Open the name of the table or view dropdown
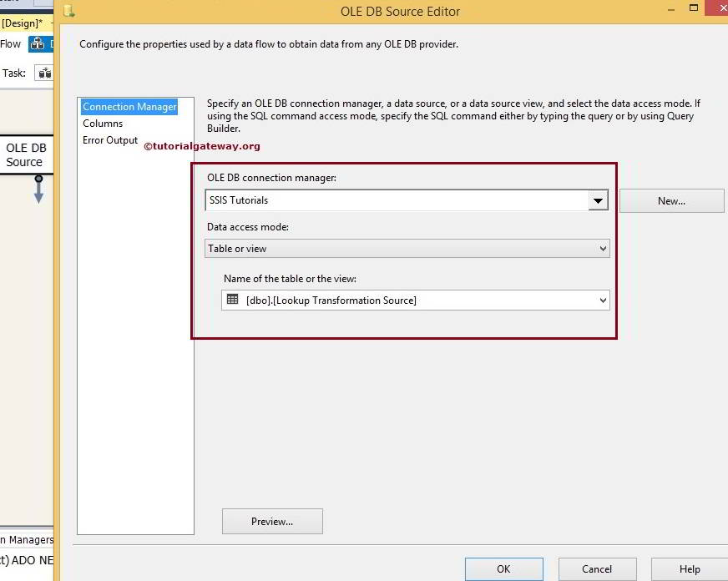Screen dimensions: 728x581 (x=601, y=300)
